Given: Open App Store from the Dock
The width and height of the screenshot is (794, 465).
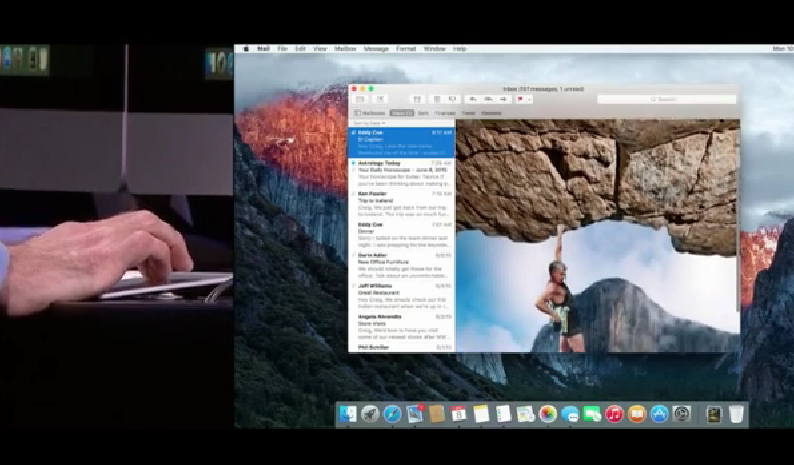Looking at the screenshot, I should [659, 414].
